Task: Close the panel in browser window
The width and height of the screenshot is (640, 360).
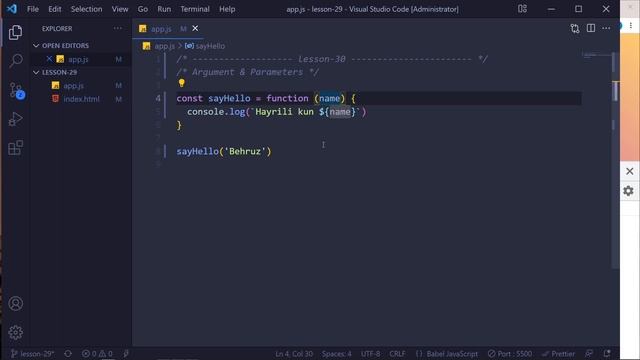Action: click(x=629, y=171)
